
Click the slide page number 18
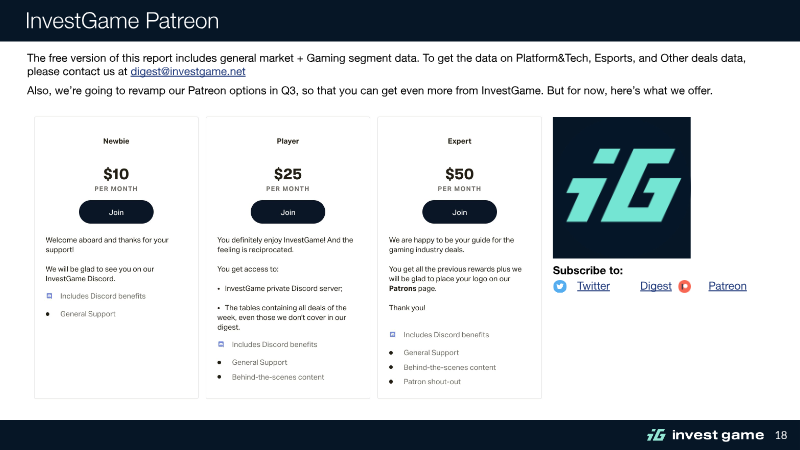coord(781,435)
